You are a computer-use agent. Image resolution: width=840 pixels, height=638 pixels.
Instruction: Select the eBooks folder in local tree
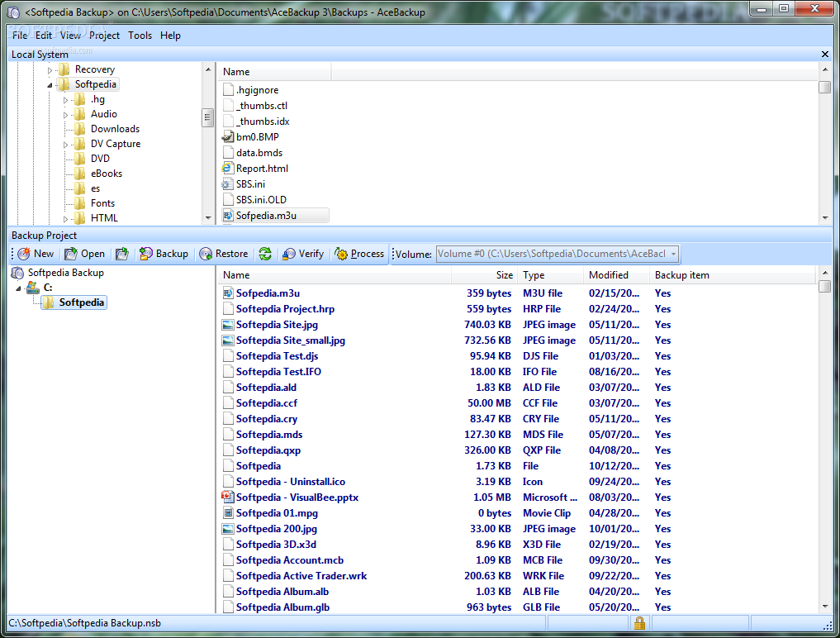coord(106,174)
